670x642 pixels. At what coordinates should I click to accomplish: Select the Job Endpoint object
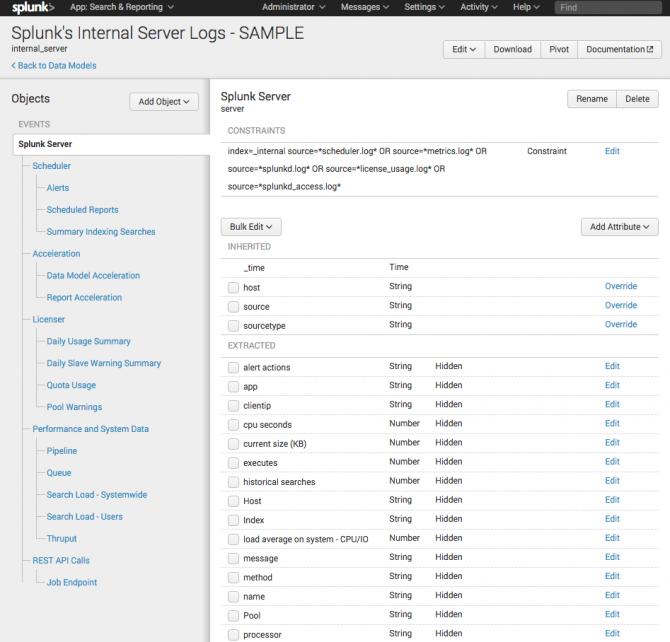pos(72,583)
